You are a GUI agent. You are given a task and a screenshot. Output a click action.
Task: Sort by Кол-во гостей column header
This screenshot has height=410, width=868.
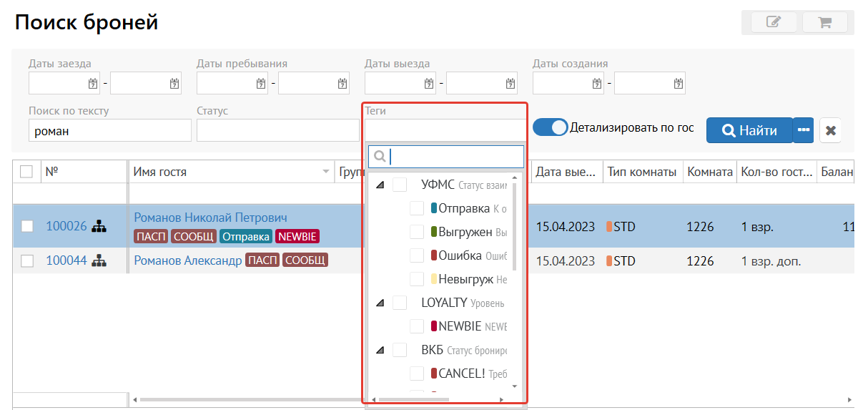coord(777,172)
